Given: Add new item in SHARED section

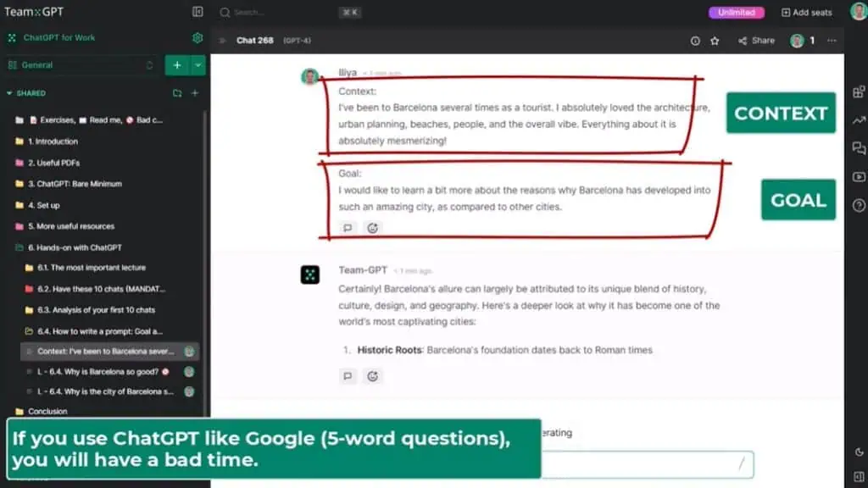Looking at the screenshot, I should 195,93.
